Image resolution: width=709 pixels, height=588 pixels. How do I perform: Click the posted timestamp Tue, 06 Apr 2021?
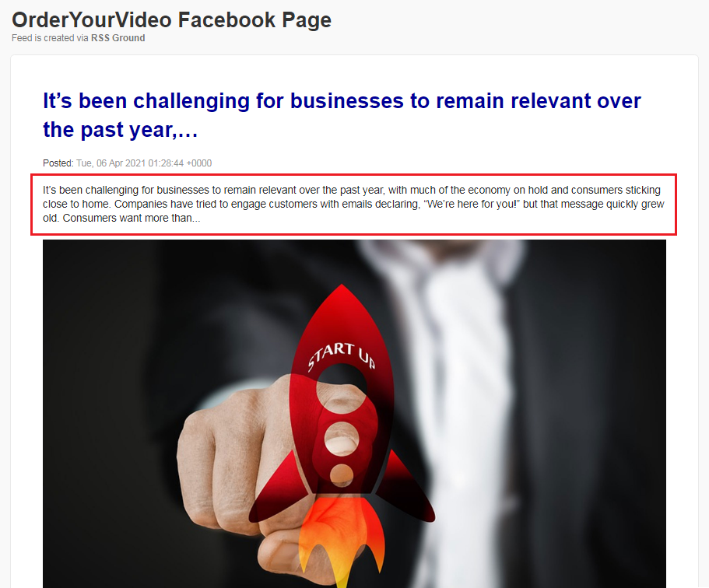[144, 163]
